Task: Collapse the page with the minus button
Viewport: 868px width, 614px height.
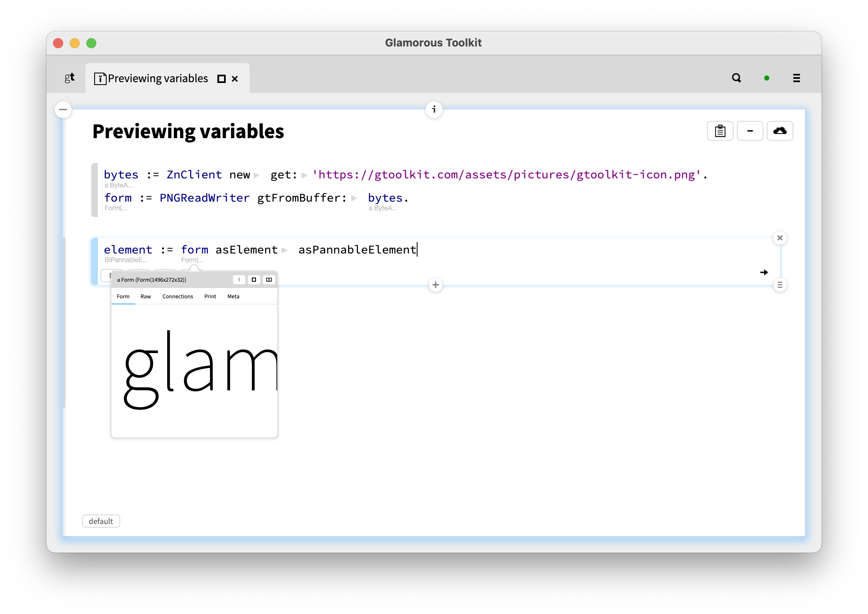Action: pyautogui.click(x=63, y=109)
